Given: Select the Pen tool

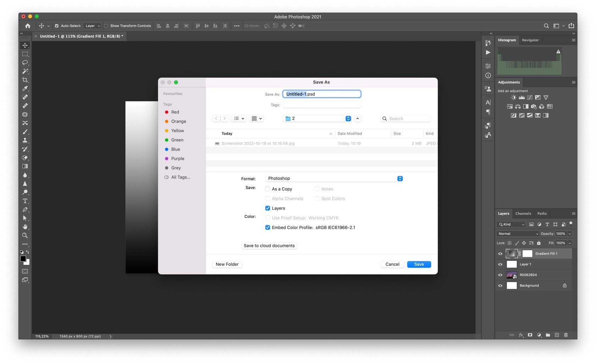Looking at the screenshot, I should coord(25,209).
